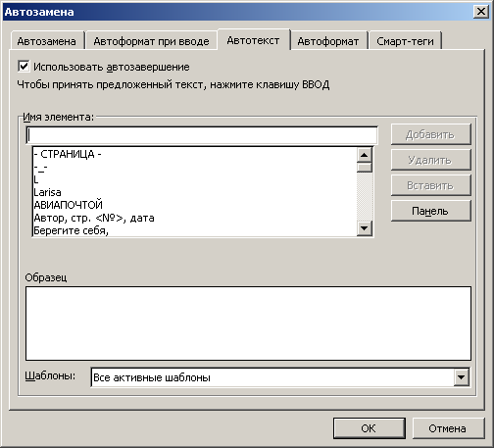494x448 pixels.
Task: Click the list scroll up arrow
Action: pyautogui.click(x=365, y=155)
